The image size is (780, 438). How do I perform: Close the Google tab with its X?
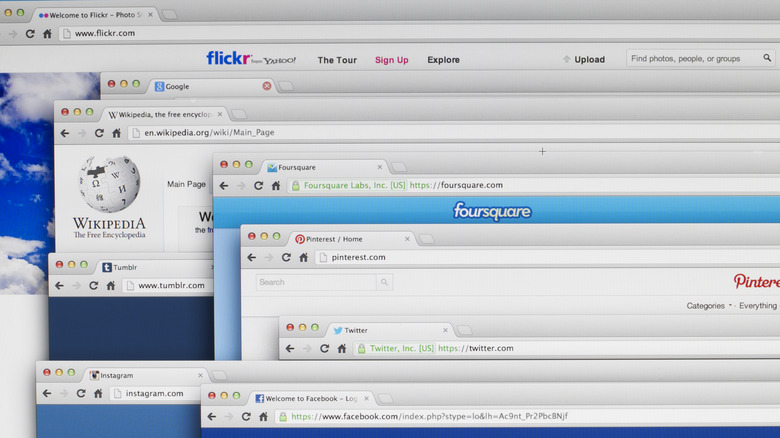click(267, 86)
